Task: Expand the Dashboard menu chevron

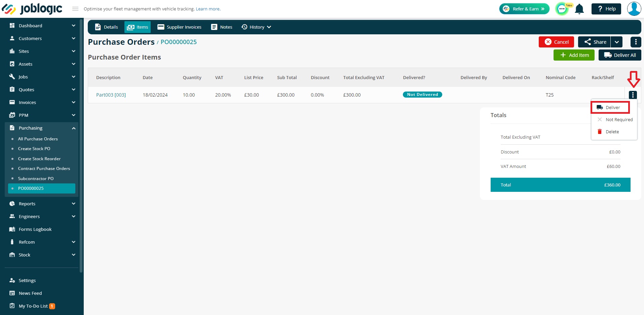Action: (73, 26)
